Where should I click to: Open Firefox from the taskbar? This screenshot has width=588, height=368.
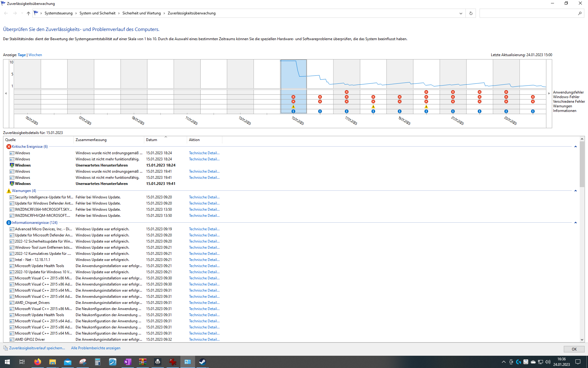click(37, 362)
